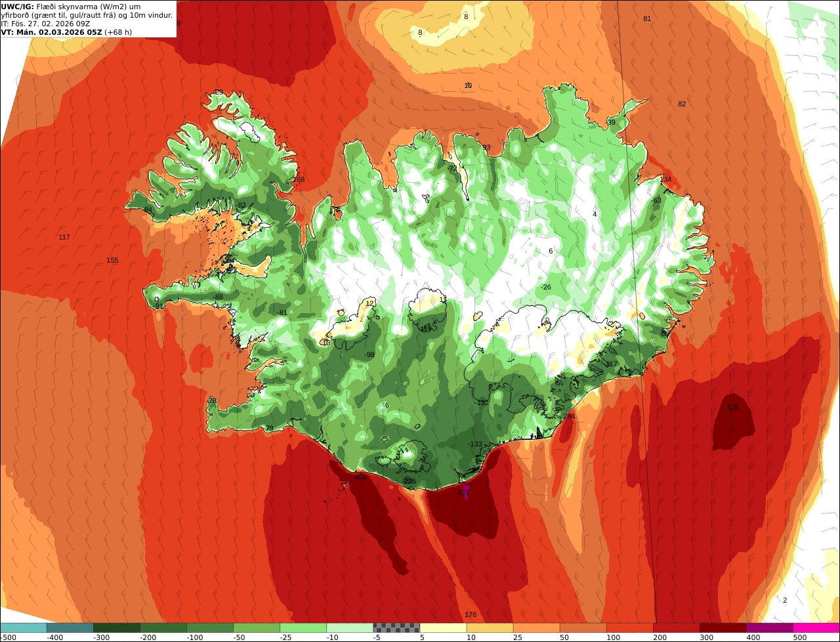Click the 329 value southeast of Iceland
This screenshot has height=642, width=840.
[732, 407]
